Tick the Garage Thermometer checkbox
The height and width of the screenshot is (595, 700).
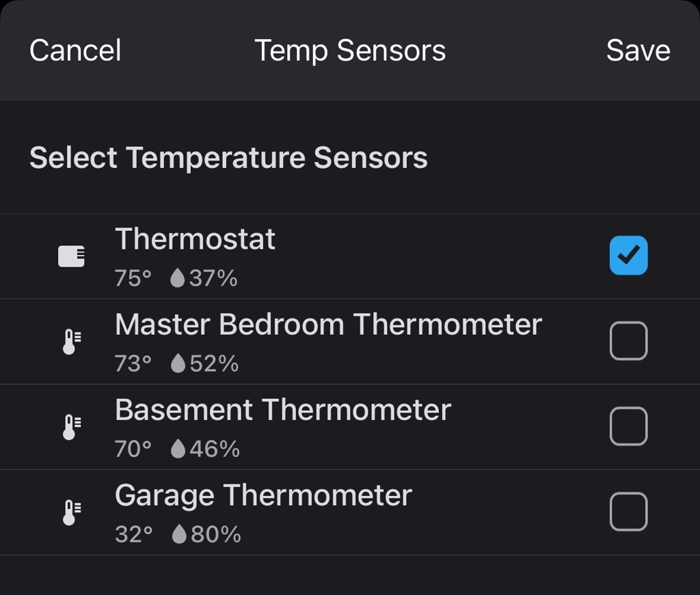coord(628,512)
